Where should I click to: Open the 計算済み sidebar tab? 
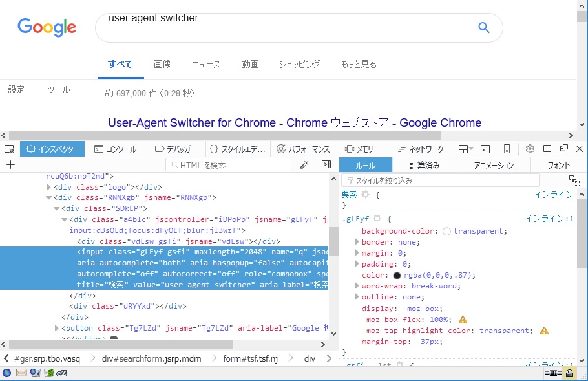click(425, 165)
